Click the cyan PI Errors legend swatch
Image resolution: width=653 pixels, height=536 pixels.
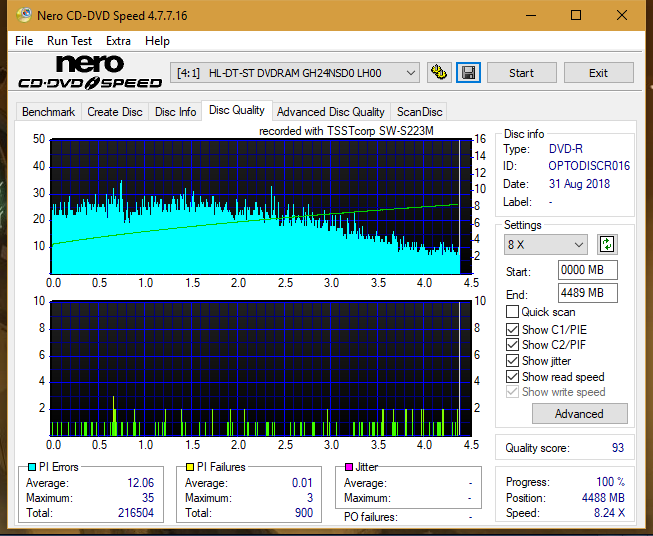pos(32,467)
